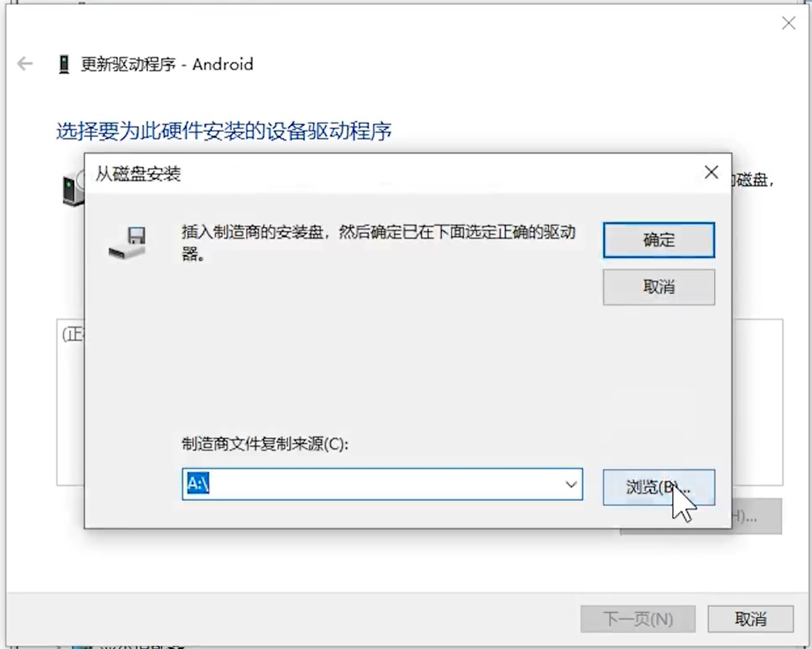This screenshot has width=812, height=649.
Task: Click 取消 in the 从磁盘安装 dialog
Action: 659,287
